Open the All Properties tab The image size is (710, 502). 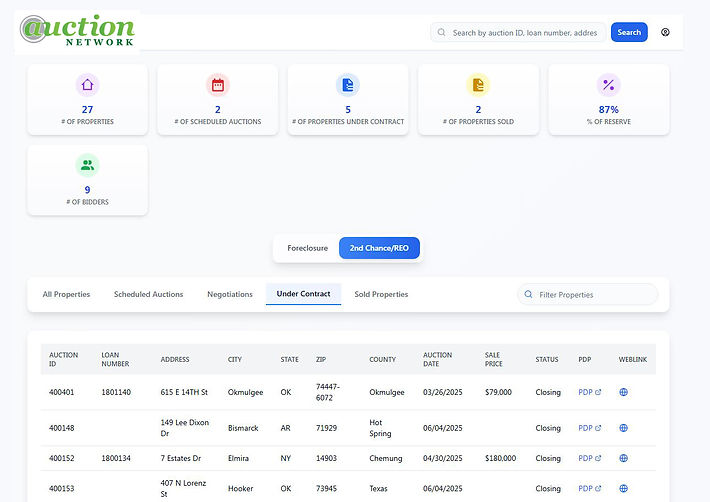click(66, 294)
